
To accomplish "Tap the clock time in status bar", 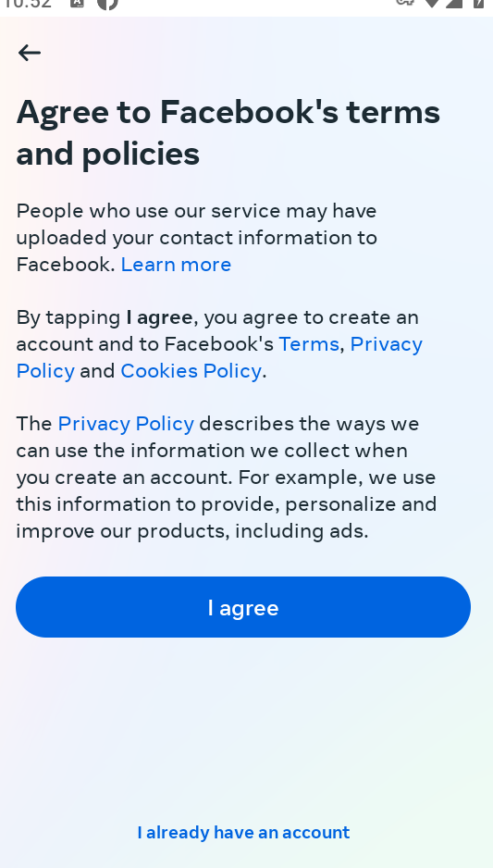I will pos(27,4).
